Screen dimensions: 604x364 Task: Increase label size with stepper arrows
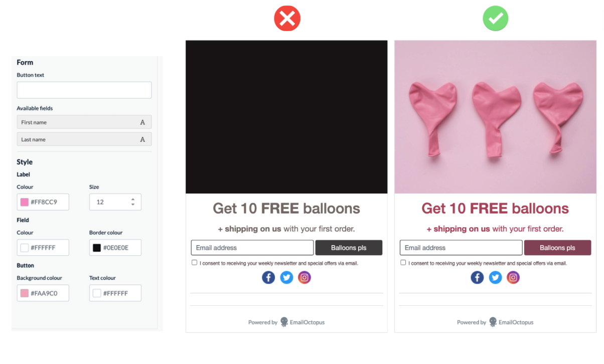(133, 200)
